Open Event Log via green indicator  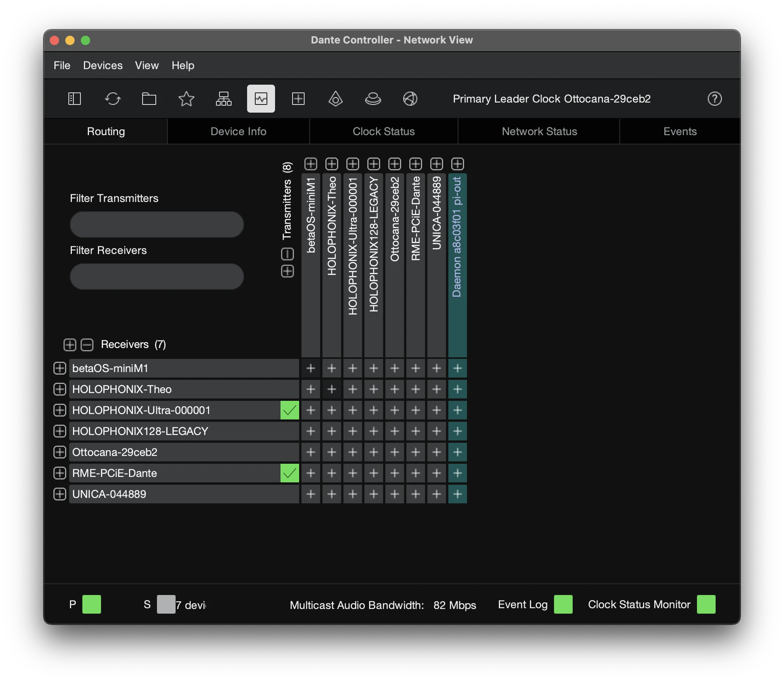(563, 604)
